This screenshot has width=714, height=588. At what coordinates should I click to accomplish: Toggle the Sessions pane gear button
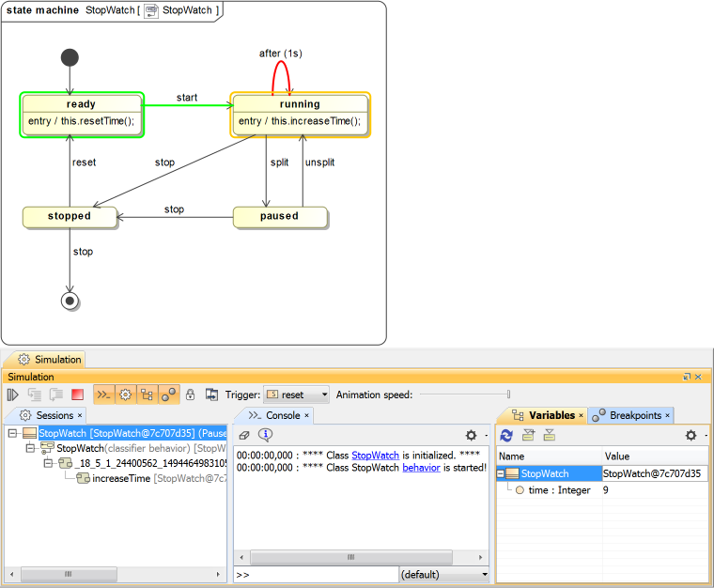click(125, 395)
